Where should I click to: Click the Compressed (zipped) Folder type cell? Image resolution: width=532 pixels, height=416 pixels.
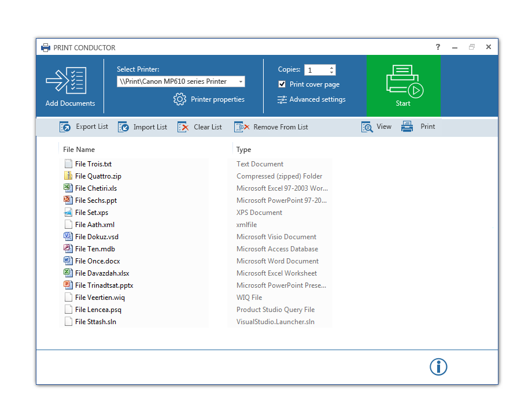[x=279, y=176]
